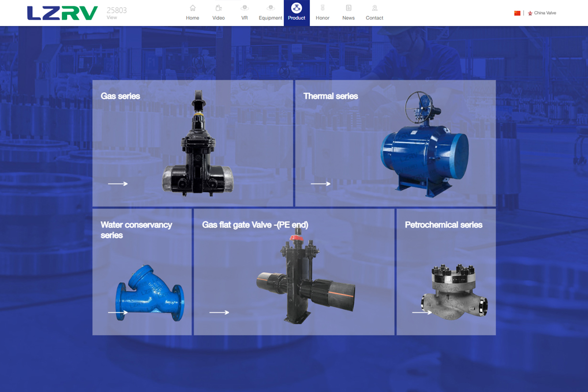Click the Honor medal icon

click(x=322, y=8)
